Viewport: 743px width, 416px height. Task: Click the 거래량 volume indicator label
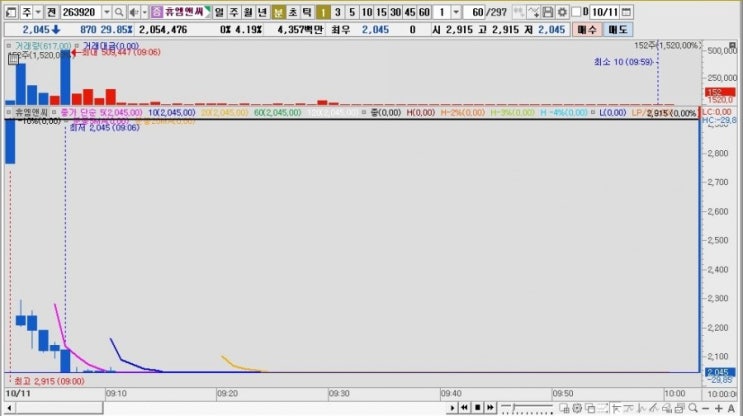pos(43,46)
